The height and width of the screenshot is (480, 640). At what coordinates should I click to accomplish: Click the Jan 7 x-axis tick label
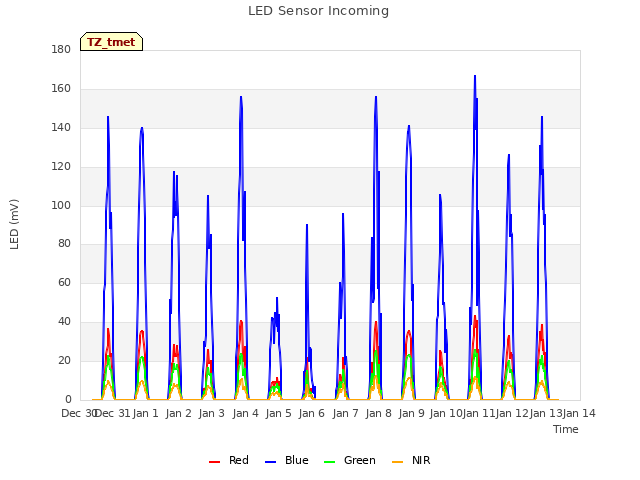click(x=345, y=413)
